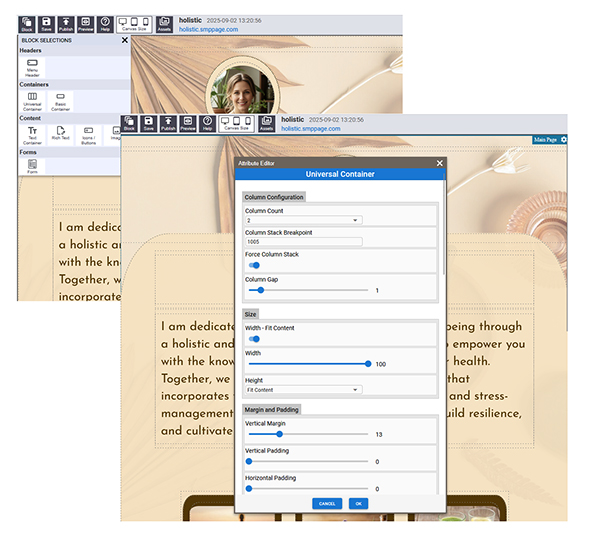Viewport: 600px width, 535px height.
Task: Choose the Menu Header block
Action: pyautogui.click(x=33, y=66)
